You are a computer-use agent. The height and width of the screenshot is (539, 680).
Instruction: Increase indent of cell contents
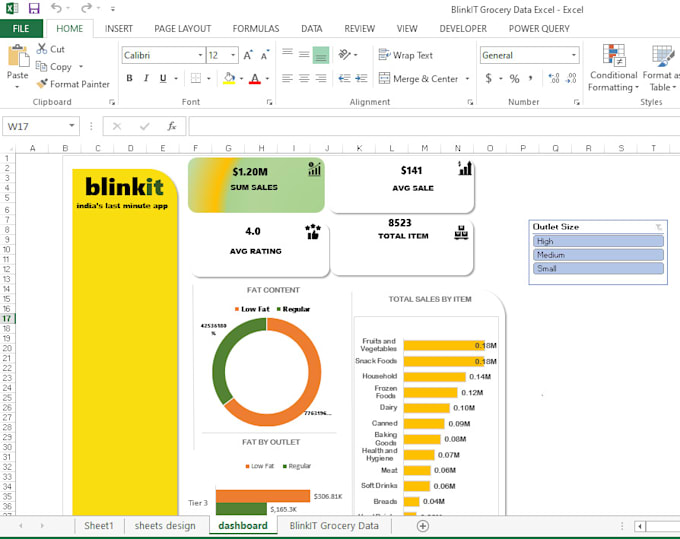[x=361, y=78]
